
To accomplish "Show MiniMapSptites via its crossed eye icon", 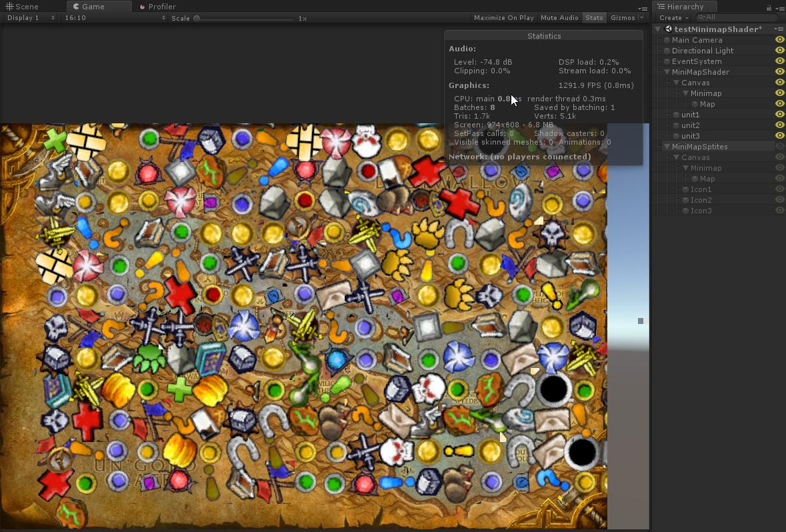I will click(779, 147).
